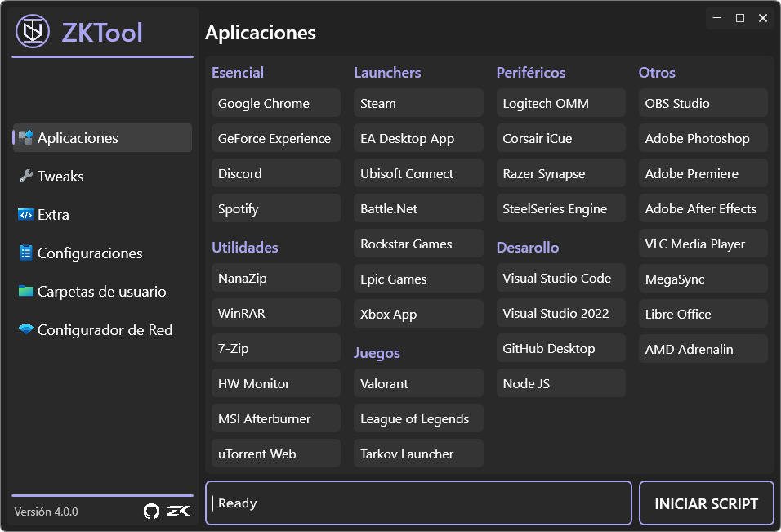Viewport: 781px width, 532px height.
Task: Select Node JS
Action: (561, 383)
